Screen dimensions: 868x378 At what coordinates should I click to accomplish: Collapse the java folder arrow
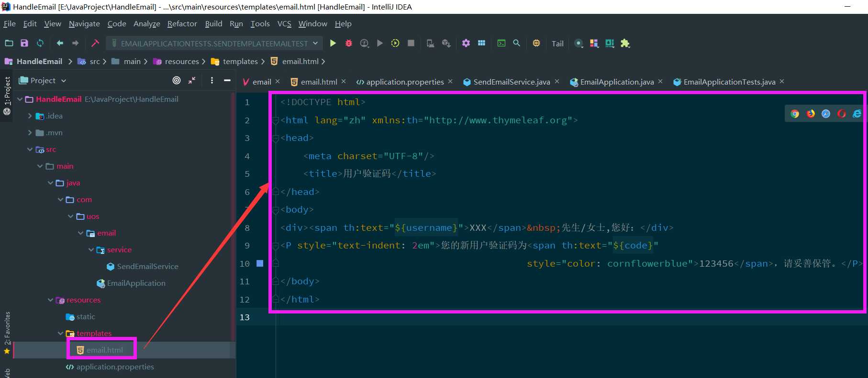[x=50, y=183]
